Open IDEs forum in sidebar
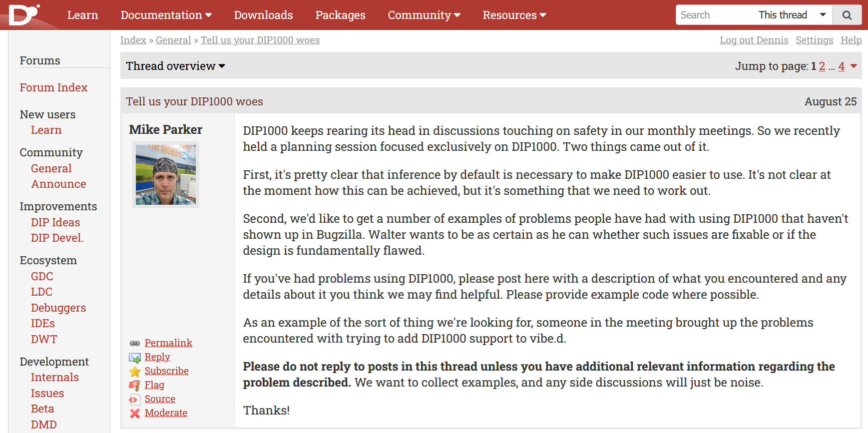 coord(43,323)
